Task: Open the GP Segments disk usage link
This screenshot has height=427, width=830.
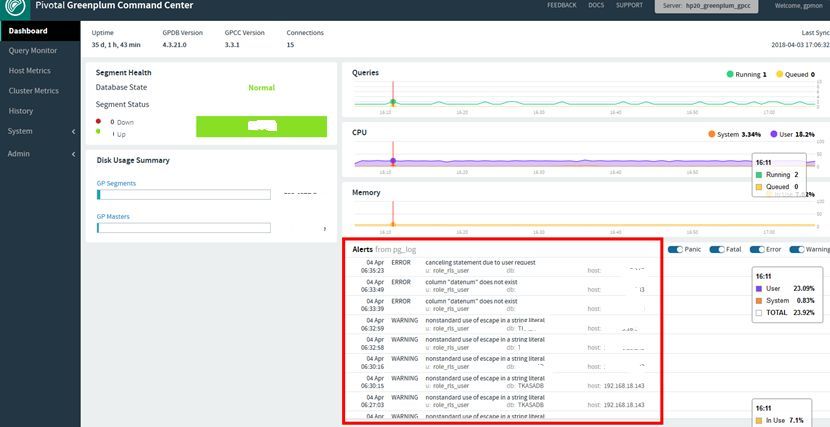Action: tap(116, 184)
